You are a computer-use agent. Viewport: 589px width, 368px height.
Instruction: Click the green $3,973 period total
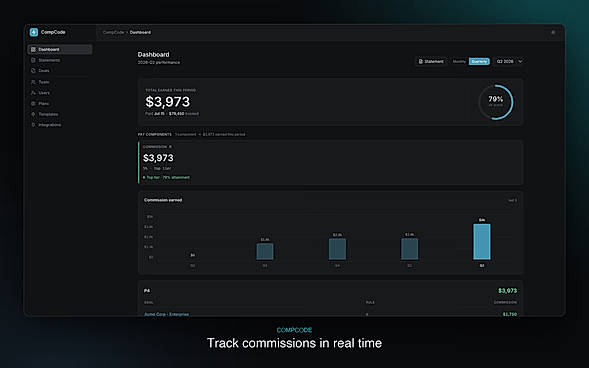pos(507,291)
